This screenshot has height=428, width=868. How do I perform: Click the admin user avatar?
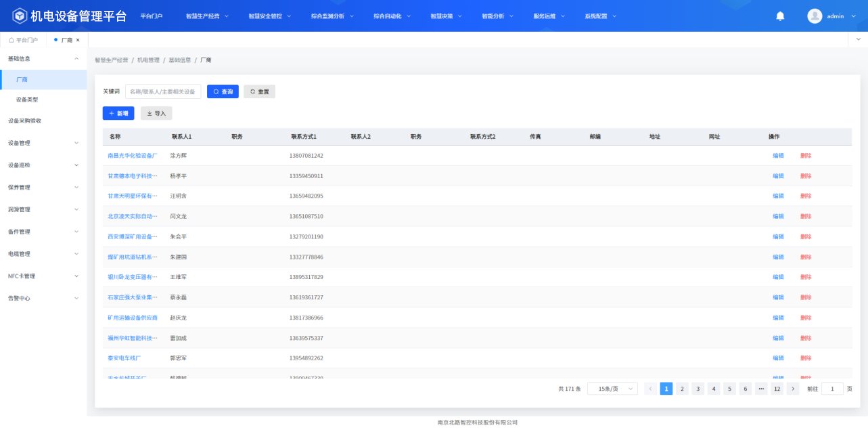tap(815, 16)
